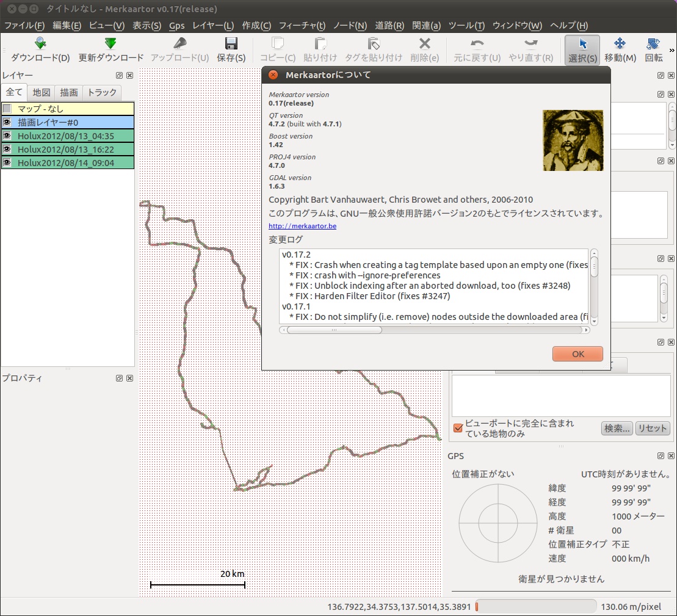The image size is (677, 616).
Task: Switch to the トラック layer tab
Action: (102, 92)
